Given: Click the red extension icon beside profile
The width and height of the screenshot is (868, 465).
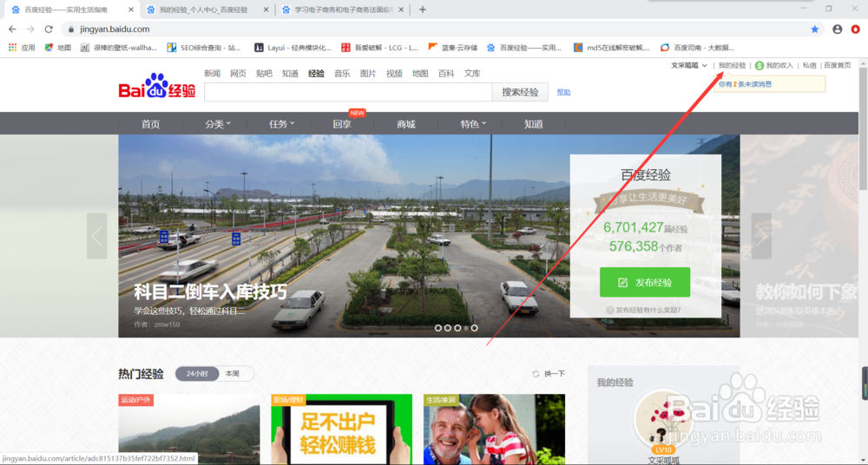Looking at the screenshot, I should click(x=855, y=29).
